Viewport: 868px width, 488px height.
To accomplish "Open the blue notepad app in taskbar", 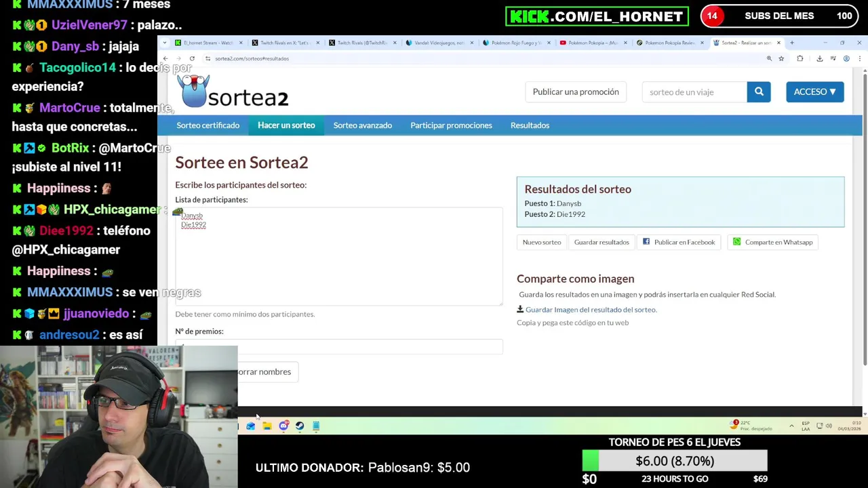I will tap(316, 426).
